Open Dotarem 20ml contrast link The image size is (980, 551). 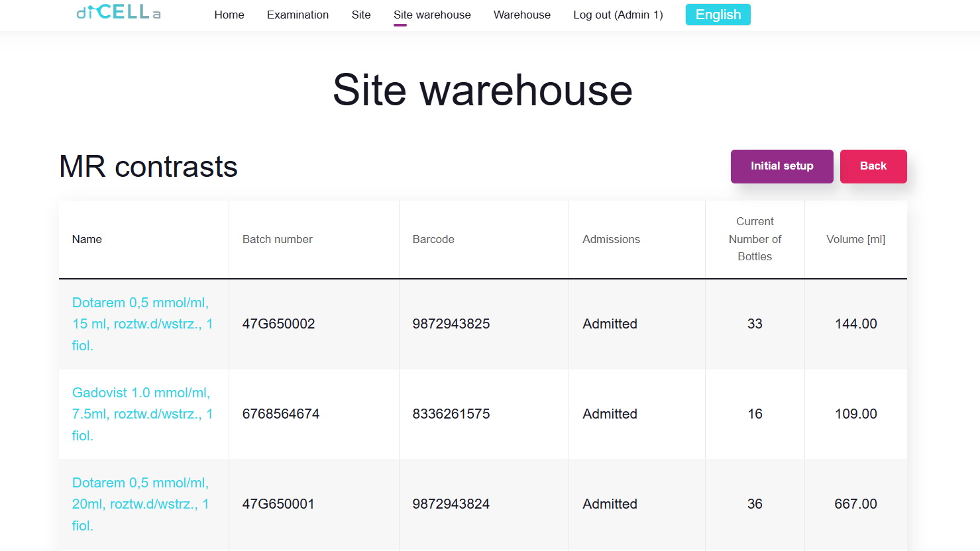(141, 504)
